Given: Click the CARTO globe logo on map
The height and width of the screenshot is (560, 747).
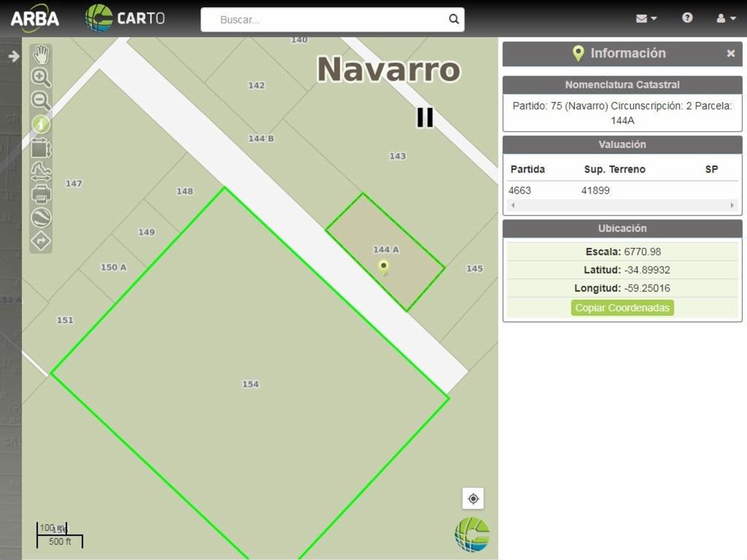Looking at the screenshot, I should click(472, 535).
